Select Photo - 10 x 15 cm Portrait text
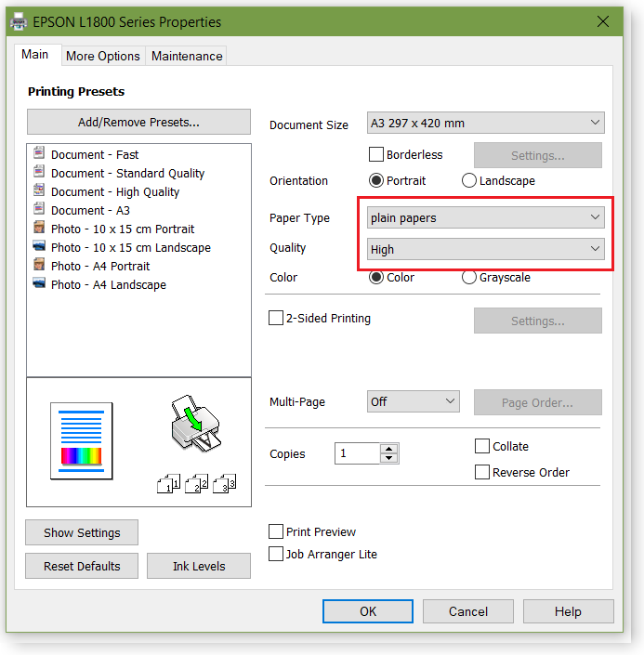The width and height of the screenshot is (644, 655). [x=123, y=229]
